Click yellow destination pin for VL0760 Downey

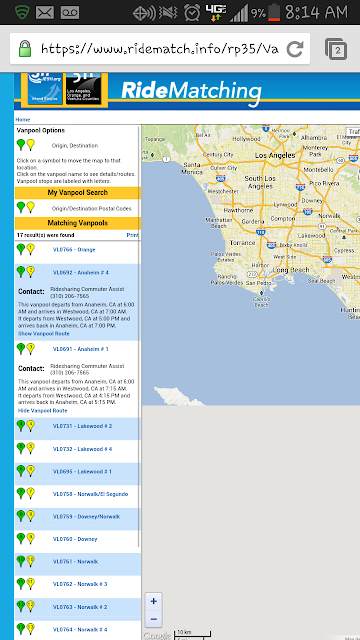click(x=31, y=538)
